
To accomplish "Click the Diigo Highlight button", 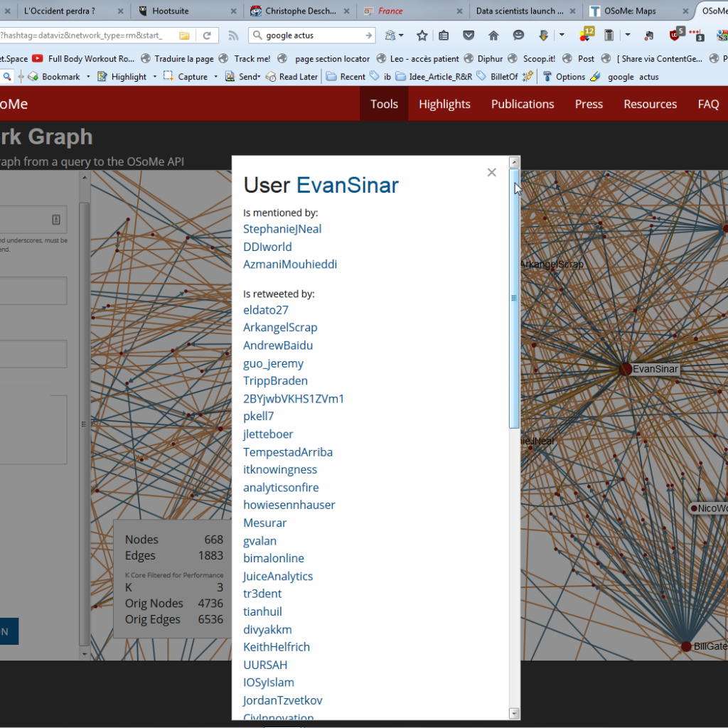I will pyautogui.click(x=122, y=77).
